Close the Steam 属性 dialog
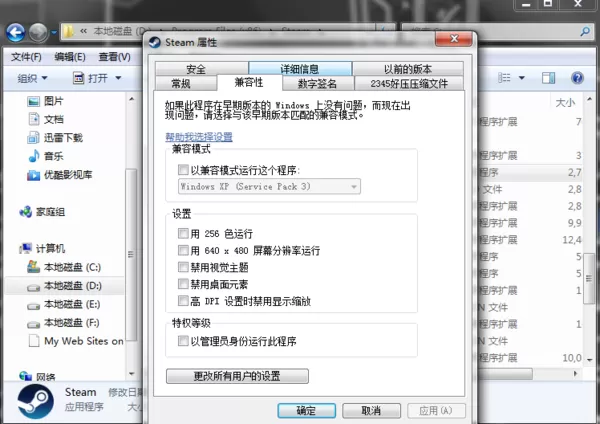 click(454, 38)
